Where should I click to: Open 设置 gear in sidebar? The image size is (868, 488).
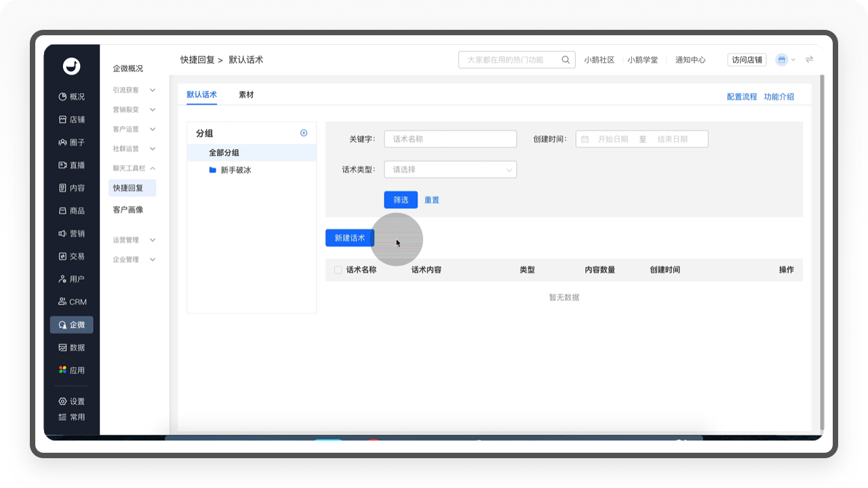(x=62, y=401)
